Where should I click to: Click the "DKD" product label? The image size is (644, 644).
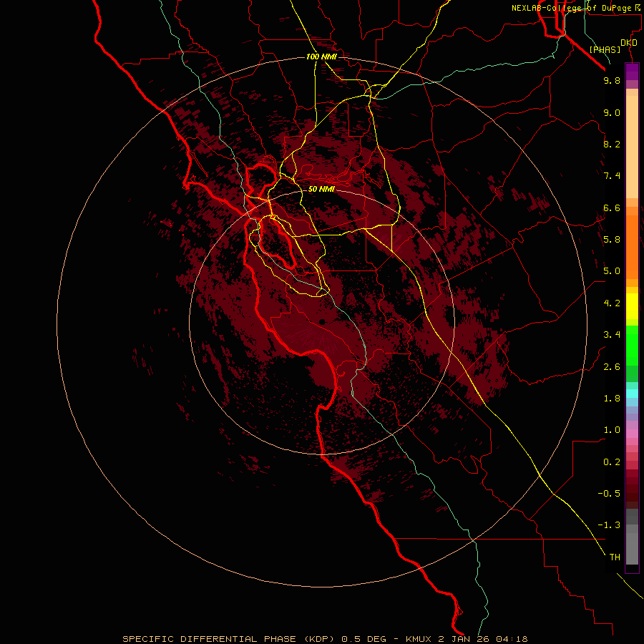point(629,43)
